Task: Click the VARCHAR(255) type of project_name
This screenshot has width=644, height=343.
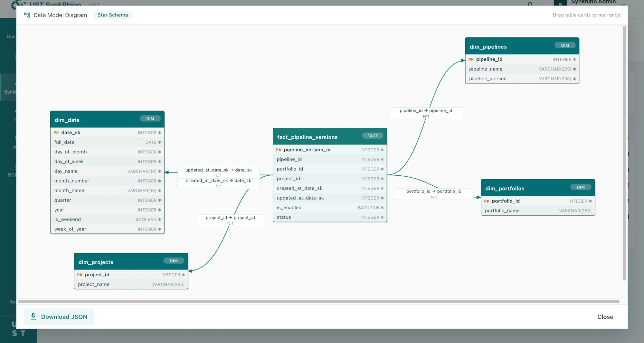Action: click(168, 285)
